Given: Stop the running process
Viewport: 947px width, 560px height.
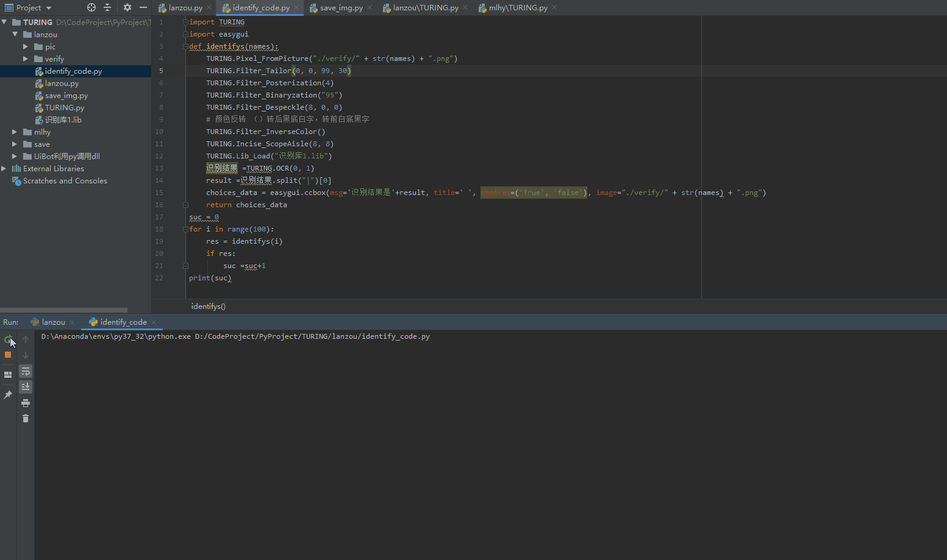Looking at the screenshot, I should (x=8, y=355).
